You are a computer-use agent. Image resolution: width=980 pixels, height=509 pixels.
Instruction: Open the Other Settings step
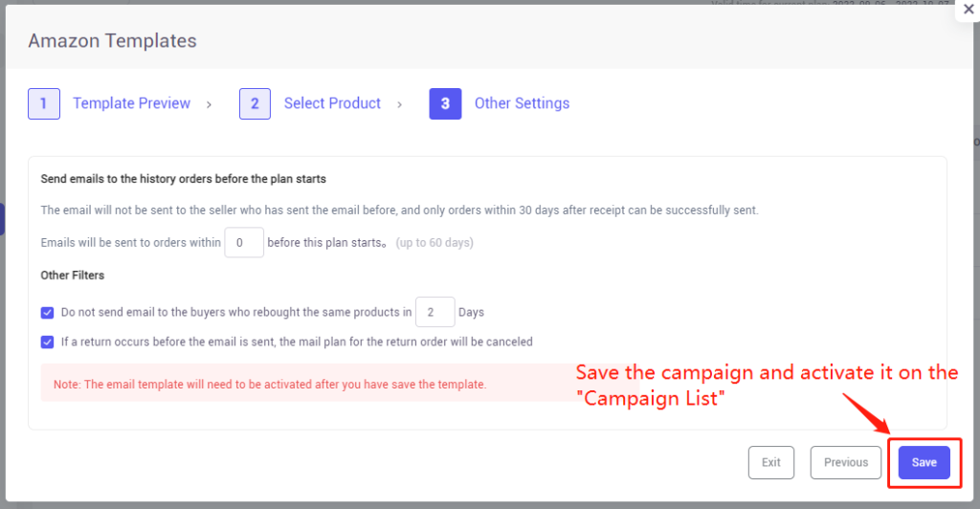click(x=522, y=103)
